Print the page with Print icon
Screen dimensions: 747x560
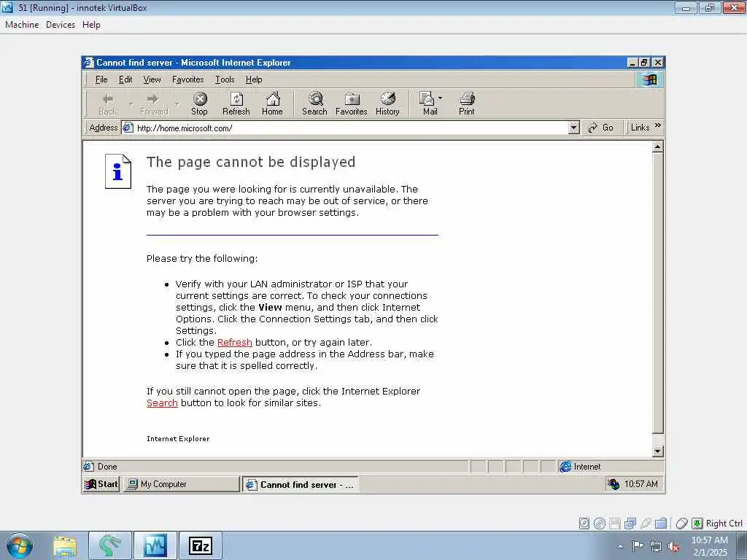point(467,104)
